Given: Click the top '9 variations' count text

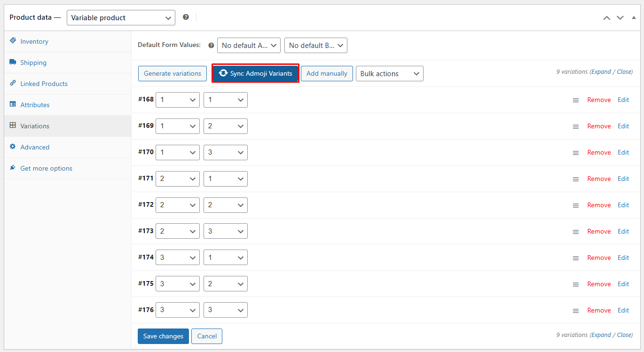Looking at the screenshot, I should pyautogui.click(x=572, y=72).
